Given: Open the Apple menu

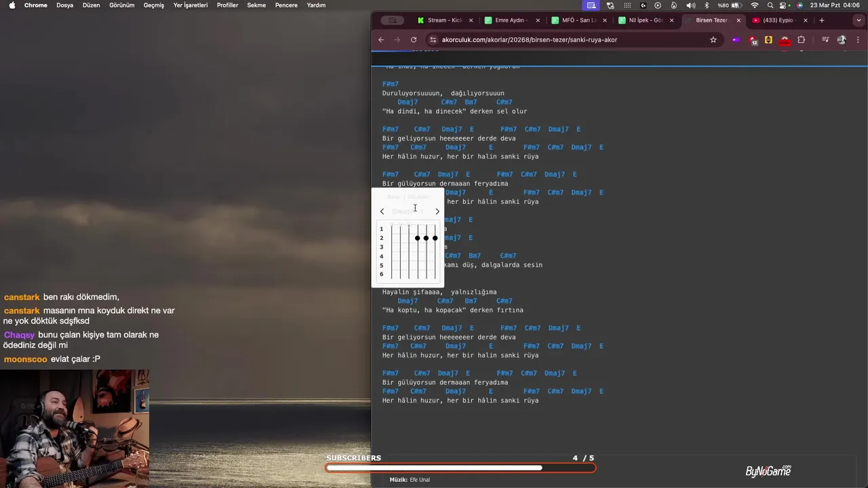Looking at the screenshot, I should click(x=12, y=5).
